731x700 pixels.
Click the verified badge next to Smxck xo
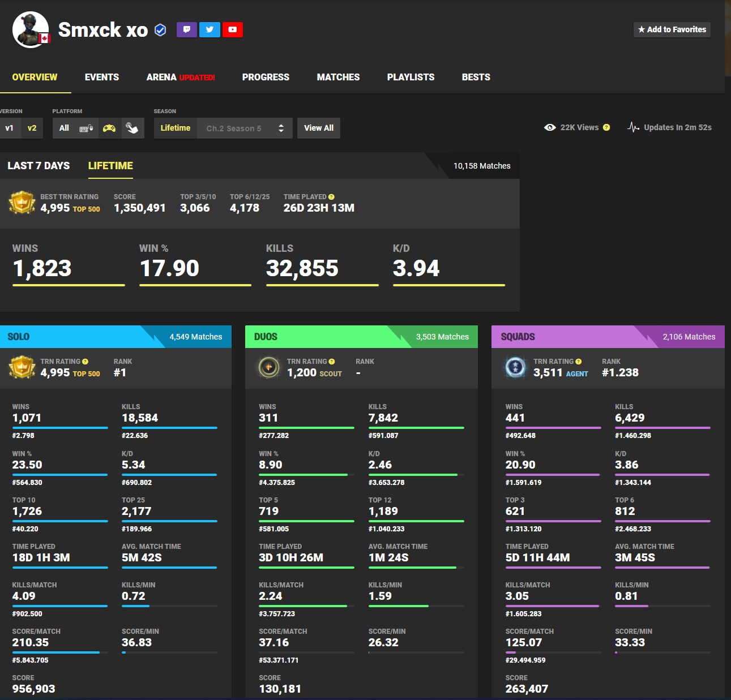[160, 30]
